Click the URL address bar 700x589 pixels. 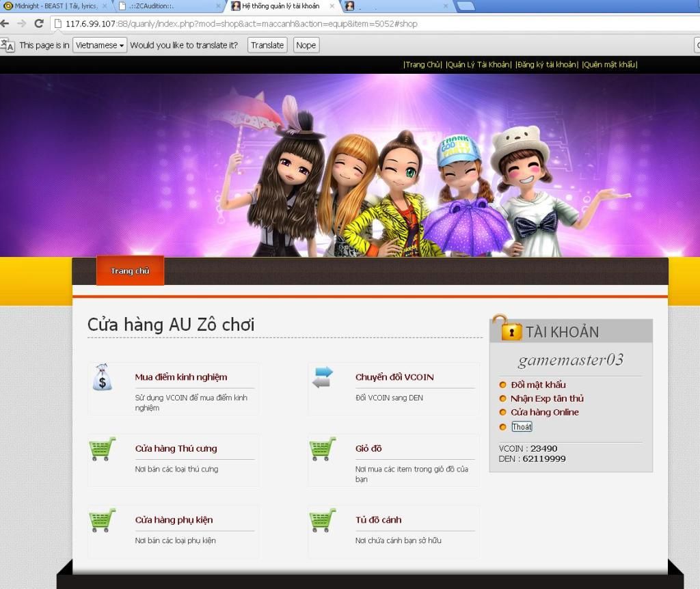point(375,24)
